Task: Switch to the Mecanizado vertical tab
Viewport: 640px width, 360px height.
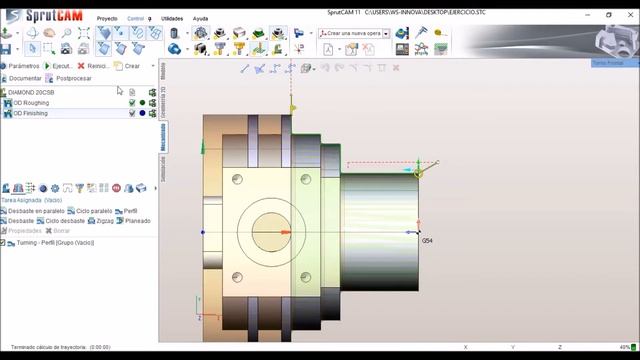Action: [163, 137]
